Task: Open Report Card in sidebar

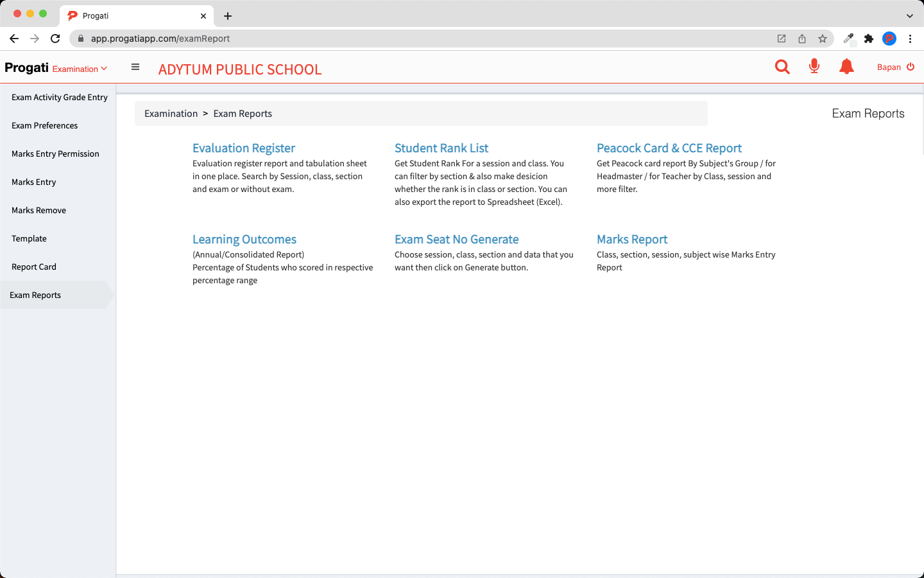Action: pyautogui.click(x=34, y=267)
